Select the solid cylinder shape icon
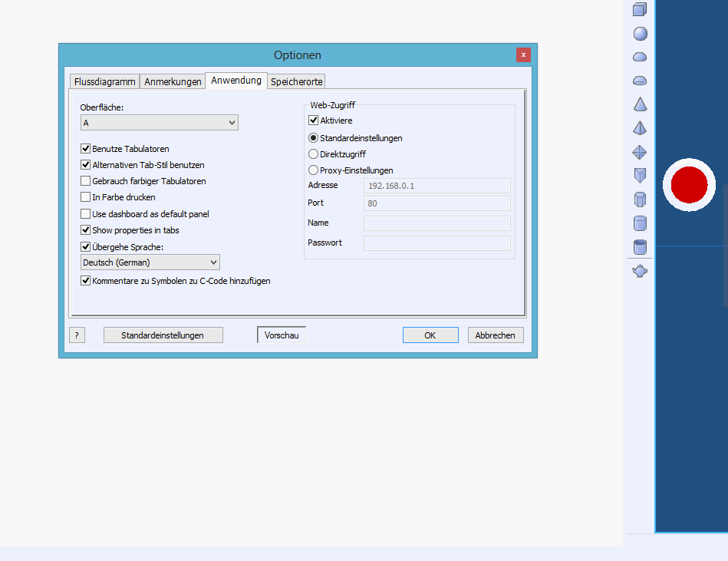 coord(640,223)
